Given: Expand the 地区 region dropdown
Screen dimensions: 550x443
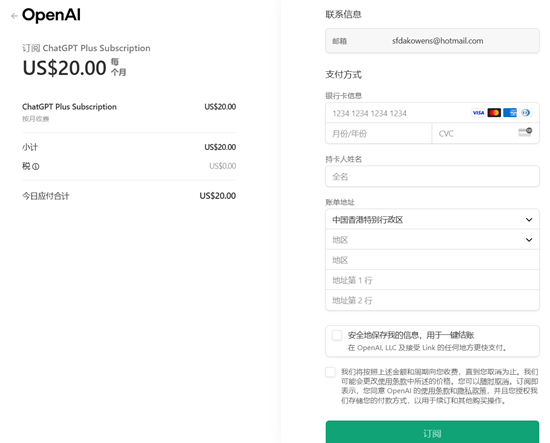Looking at the screenshot, I should [x=432, y=240].
